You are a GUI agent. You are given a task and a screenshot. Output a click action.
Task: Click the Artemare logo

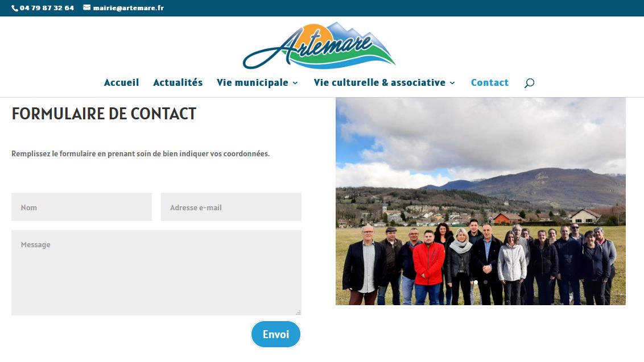pos(319,45)
